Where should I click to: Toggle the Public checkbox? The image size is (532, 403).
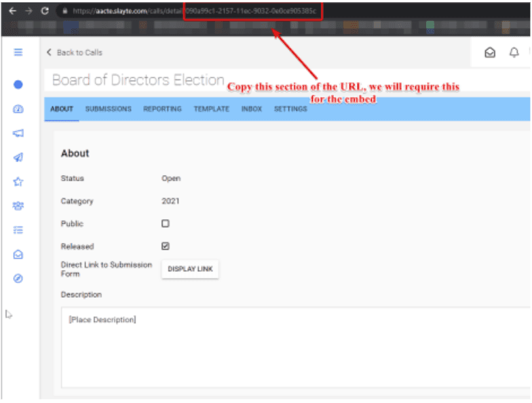pyautogui.click(x=166, y=224)
